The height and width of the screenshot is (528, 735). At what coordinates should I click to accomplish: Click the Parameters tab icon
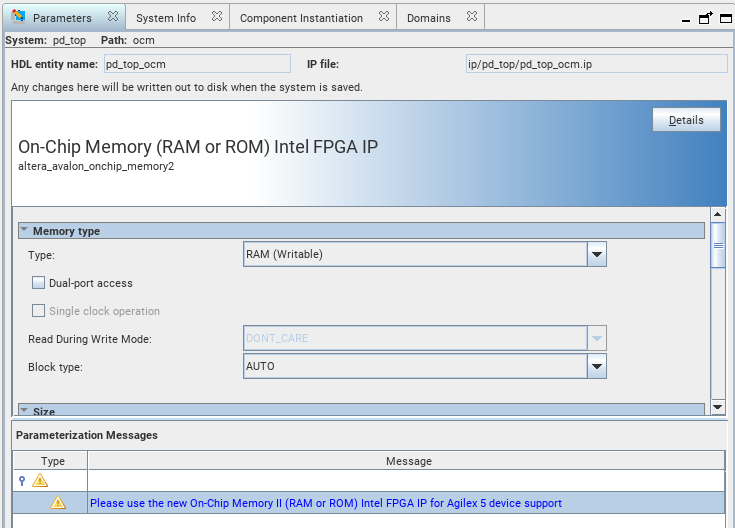click(x=18, y=16)
